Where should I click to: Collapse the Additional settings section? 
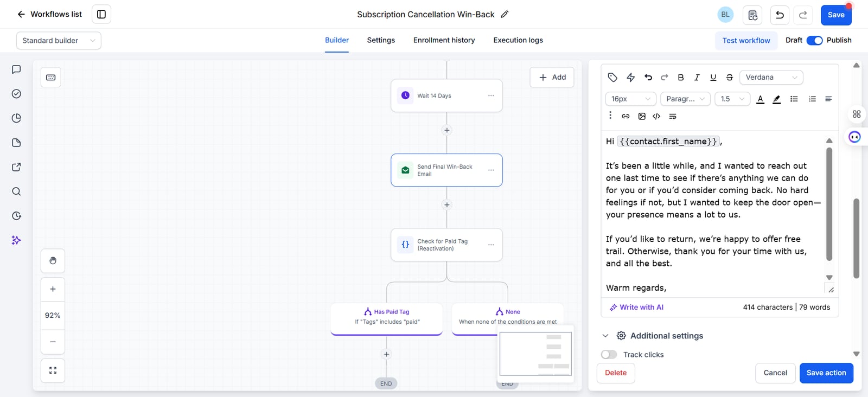click(605, 336)
